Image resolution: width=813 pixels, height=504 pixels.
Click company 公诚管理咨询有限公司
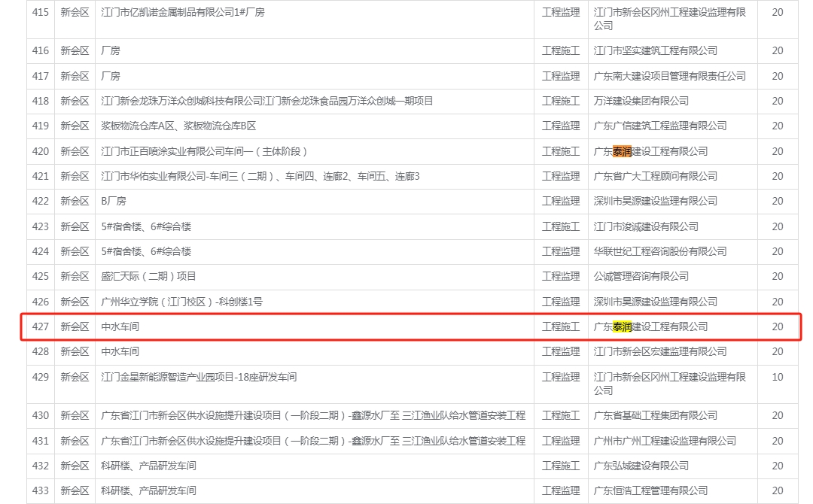[x=641, y=277]
